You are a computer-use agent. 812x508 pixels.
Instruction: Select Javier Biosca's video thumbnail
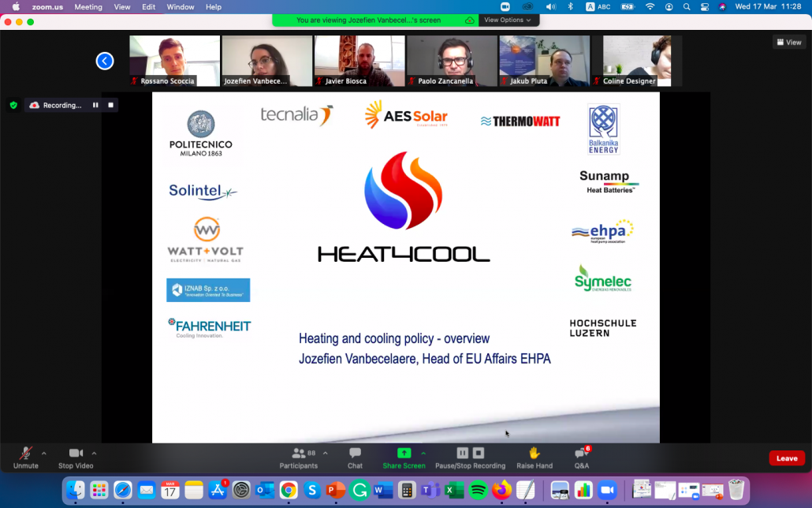[x=359, y=61]
